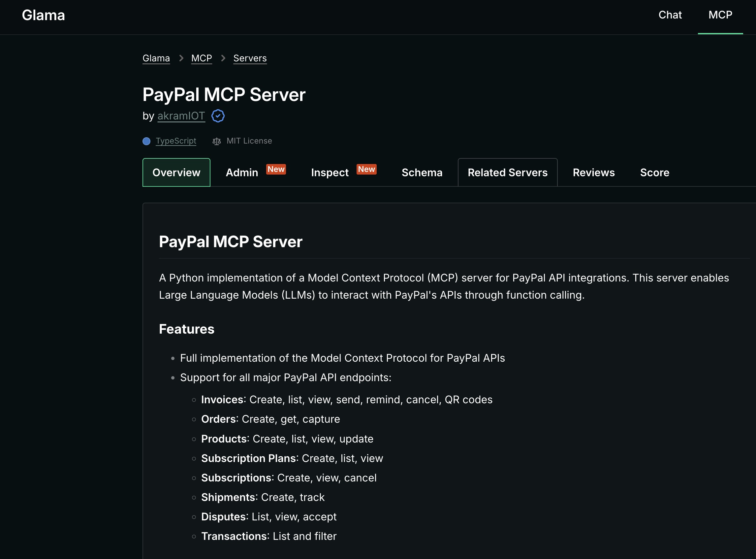Navigate to Servers via breadcrumb
This screenshot has width=756, height=559.
[x=250, y=58]
